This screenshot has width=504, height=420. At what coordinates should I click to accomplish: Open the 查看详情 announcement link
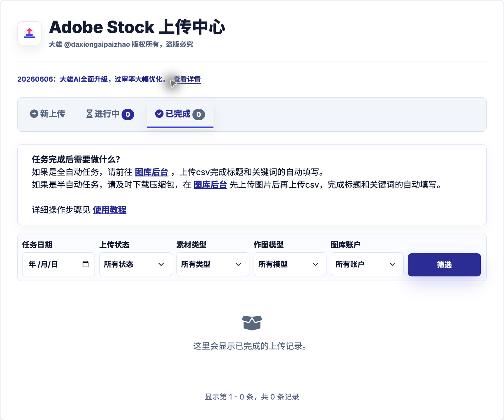click(x=187, y=79)
